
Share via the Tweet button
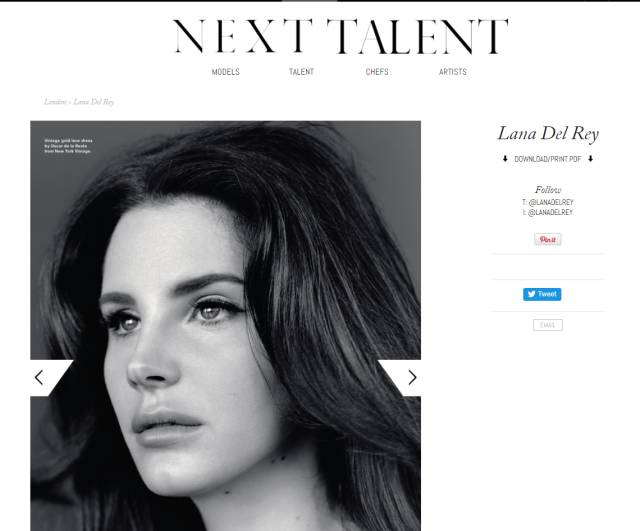(x=542, y=294)
